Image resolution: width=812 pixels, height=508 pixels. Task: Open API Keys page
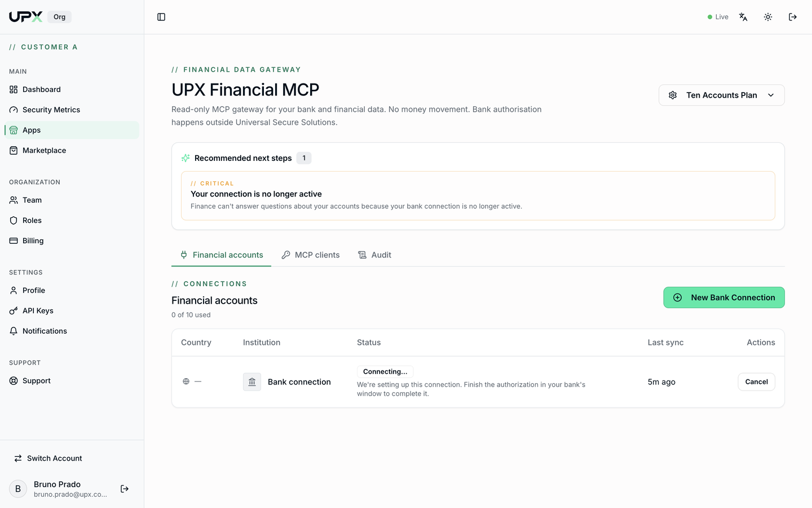[x=72, y=310]
